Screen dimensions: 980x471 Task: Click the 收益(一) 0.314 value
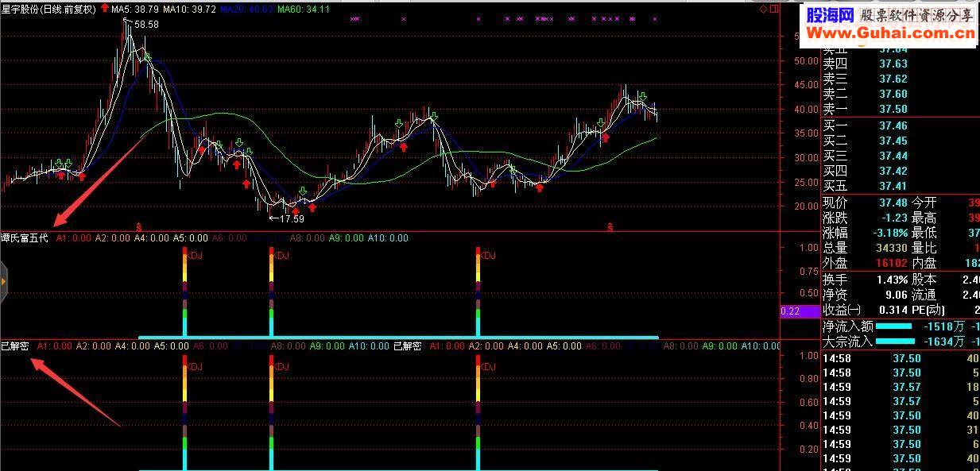(893, 310)
